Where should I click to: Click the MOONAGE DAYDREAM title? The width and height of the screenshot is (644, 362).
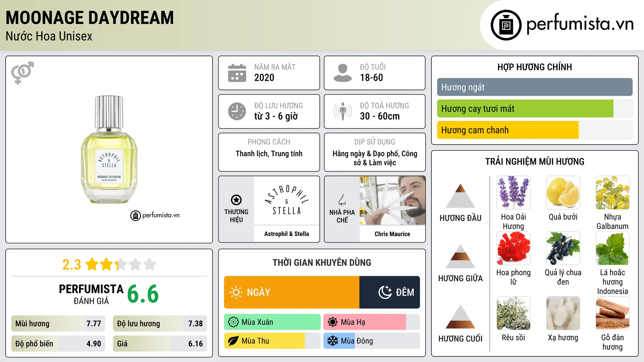[90, 18]
